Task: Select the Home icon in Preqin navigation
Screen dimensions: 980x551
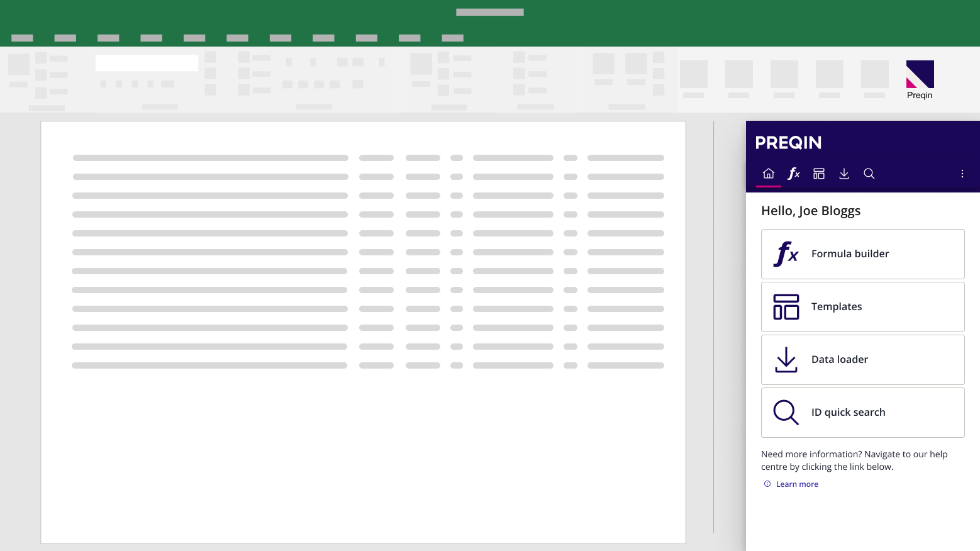Action: (768, 173)
